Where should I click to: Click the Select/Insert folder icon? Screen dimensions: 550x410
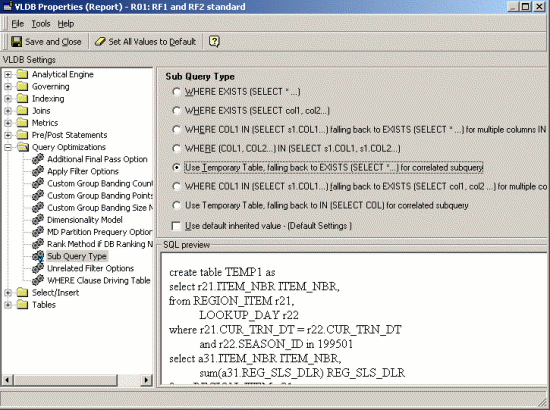[22, 293]
